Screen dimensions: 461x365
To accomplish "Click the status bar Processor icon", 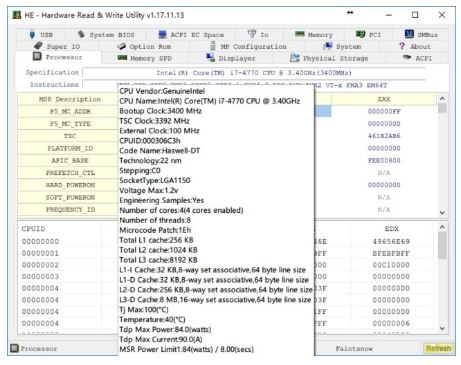I will click(x=14, y=348).
